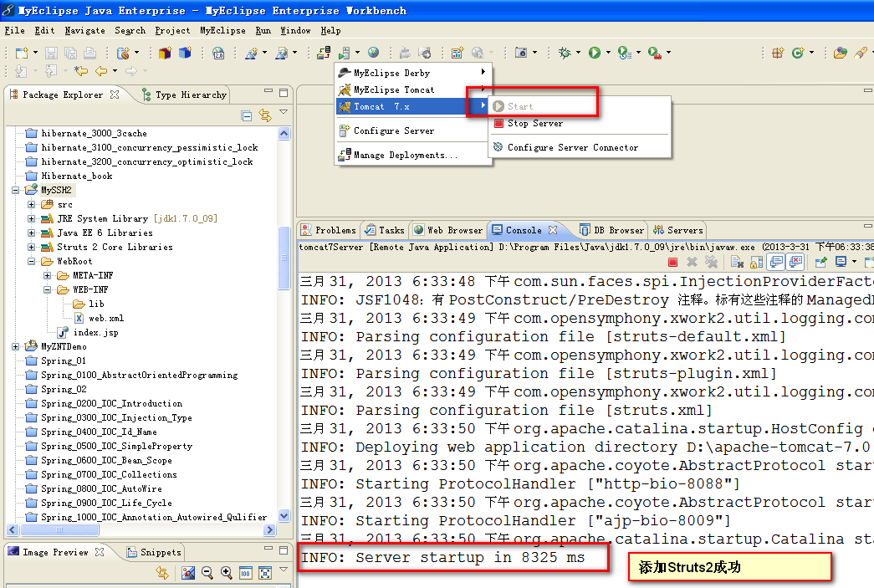Viewport: 874px width, 588px height.
Task: Click the New wizard toolbar icon
Action: coord(21,53)
